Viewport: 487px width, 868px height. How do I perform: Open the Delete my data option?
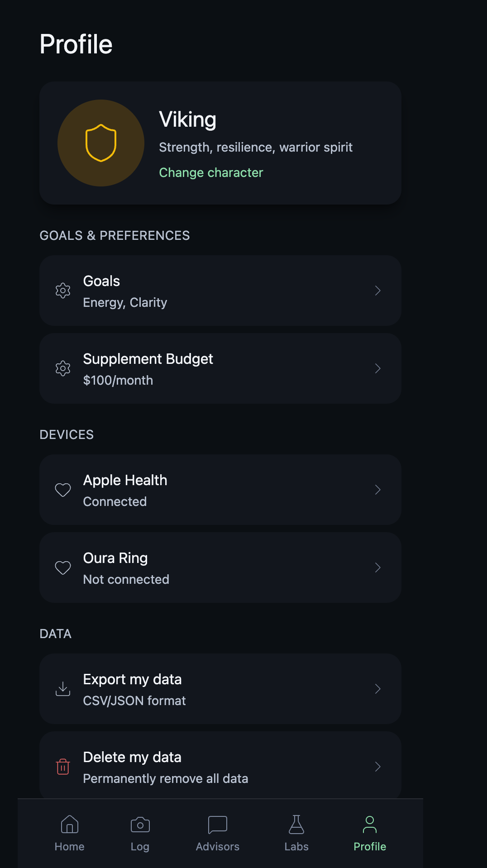coord(220,767)
